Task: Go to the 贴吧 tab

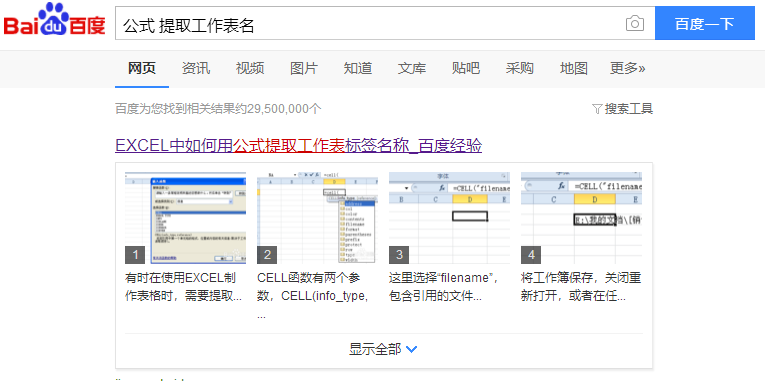Action: point(465,68)
